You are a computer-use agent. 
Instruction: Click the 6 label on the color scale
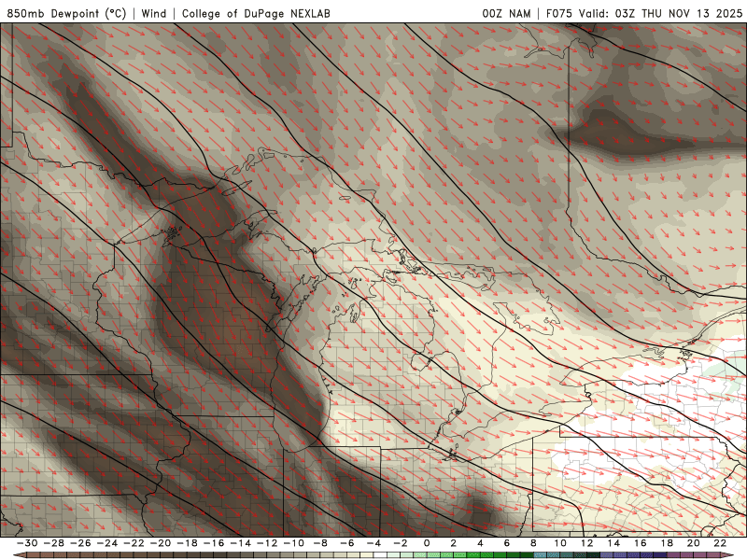tap(506, 543)
